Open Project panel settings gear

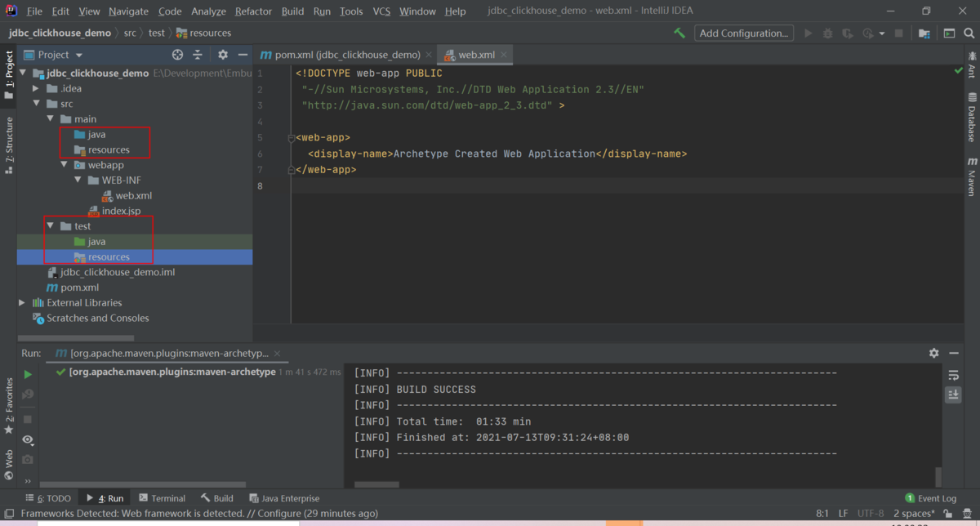(223, 55)
